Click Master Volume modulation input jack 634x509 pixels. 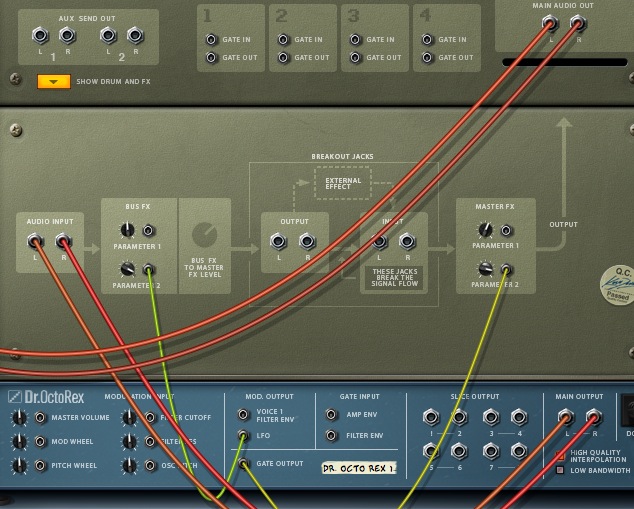click(40, 418)
